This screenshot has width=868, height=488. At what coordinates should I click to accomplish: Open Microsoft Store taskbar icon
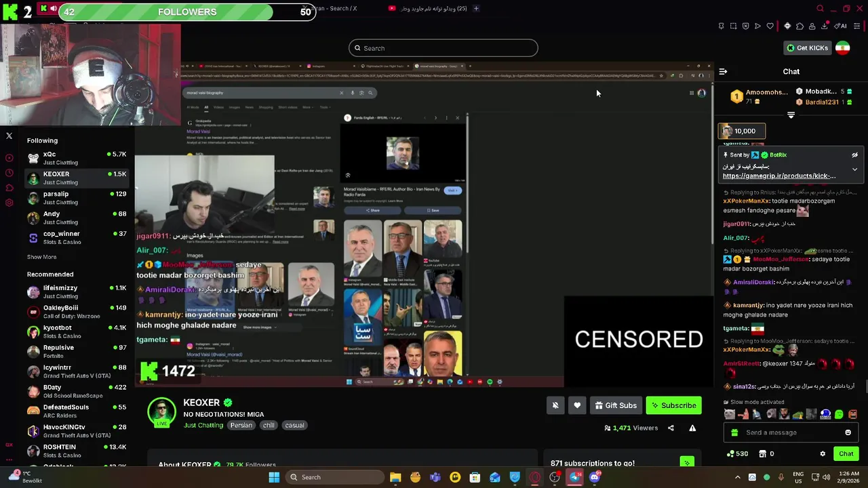pyautogui.click(x=475, y=477)
